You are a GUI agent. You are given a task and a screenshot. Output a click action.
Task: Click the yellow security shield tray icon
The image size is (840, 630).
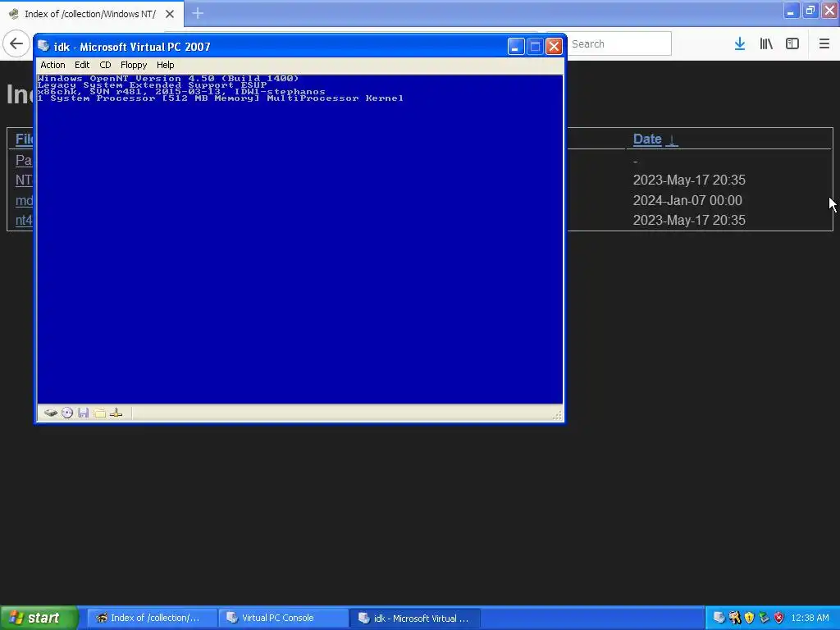750,618
